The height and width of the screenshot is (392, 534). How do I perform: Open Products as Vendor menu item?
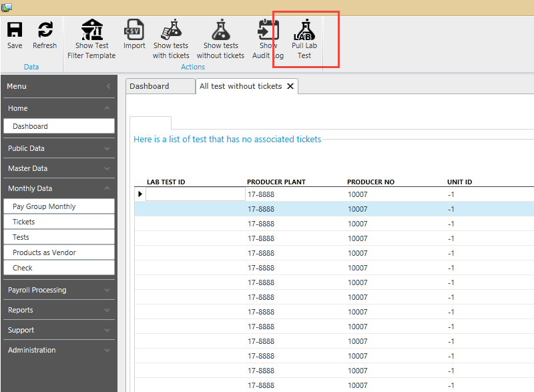tap(59, 252)
